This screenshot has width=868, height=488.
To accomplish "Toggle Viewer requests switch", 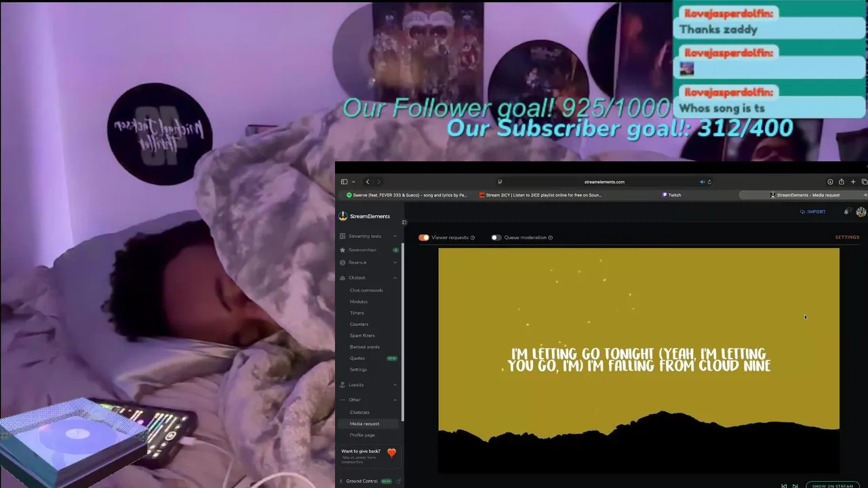I will [x=424, y=237].
